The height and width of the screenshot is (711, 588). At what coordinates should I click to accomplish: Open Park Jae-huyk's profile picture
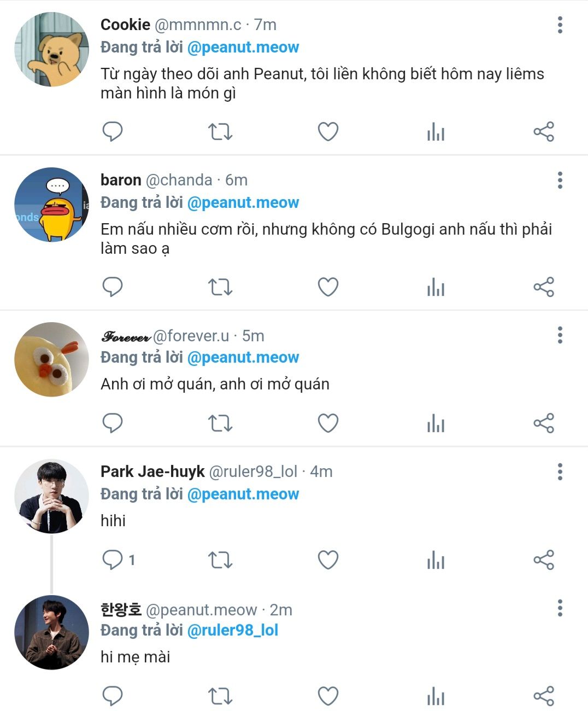[51, 497]
